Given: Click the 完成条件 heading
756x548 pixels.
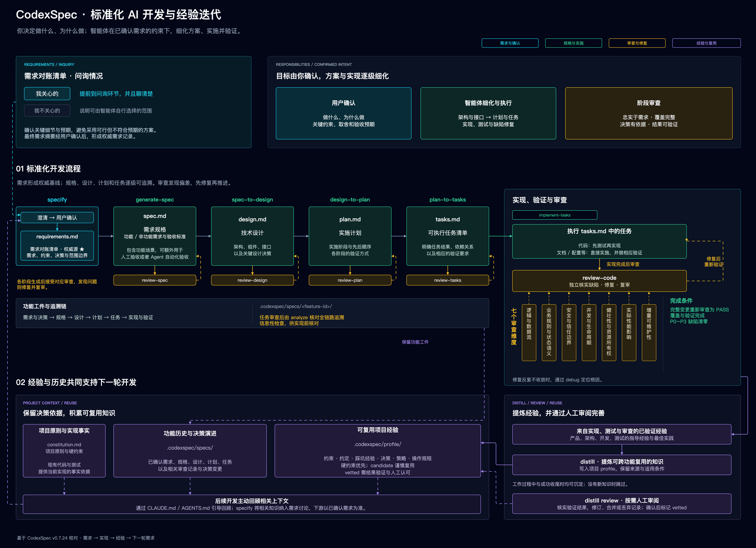Looking at the screenshot, I should (681, 301).
